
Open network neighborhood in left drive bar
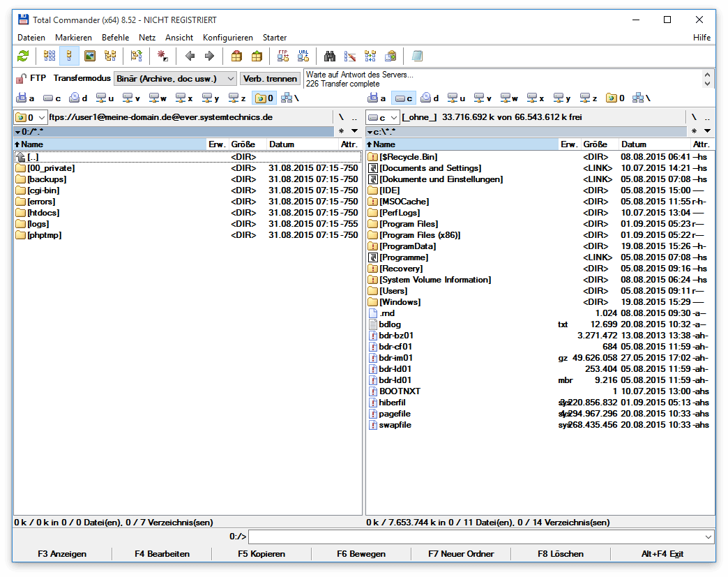pyautogui.click(x=289, y=98)
